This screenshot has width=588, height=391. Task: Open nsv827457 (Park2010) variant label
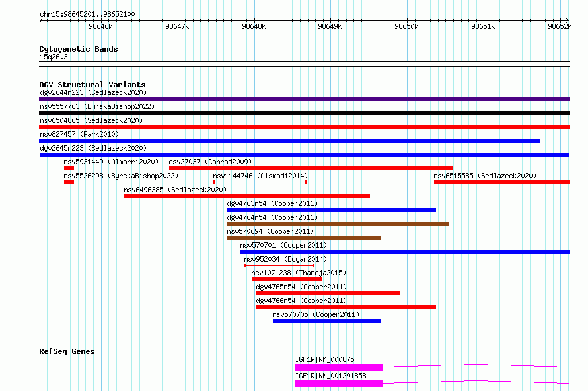(x=79, y=134)
